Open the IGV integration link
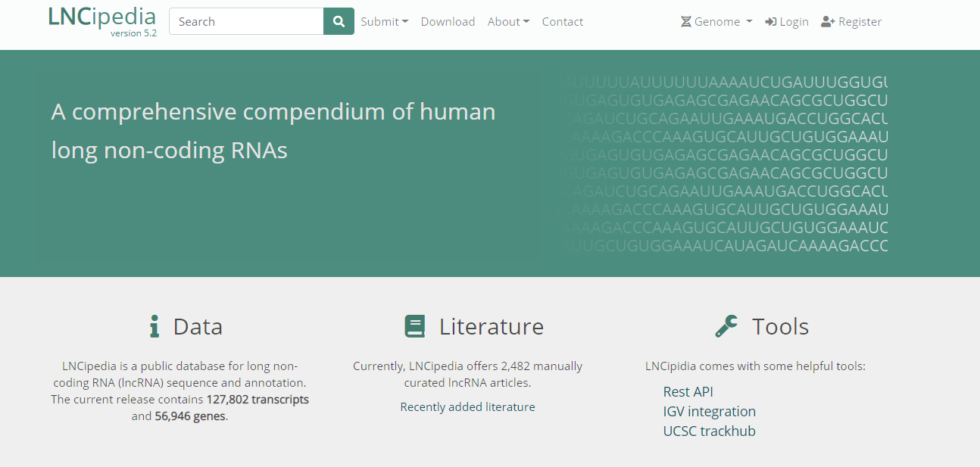This screenshot has height=467, width=980. [x=710, y=411]
